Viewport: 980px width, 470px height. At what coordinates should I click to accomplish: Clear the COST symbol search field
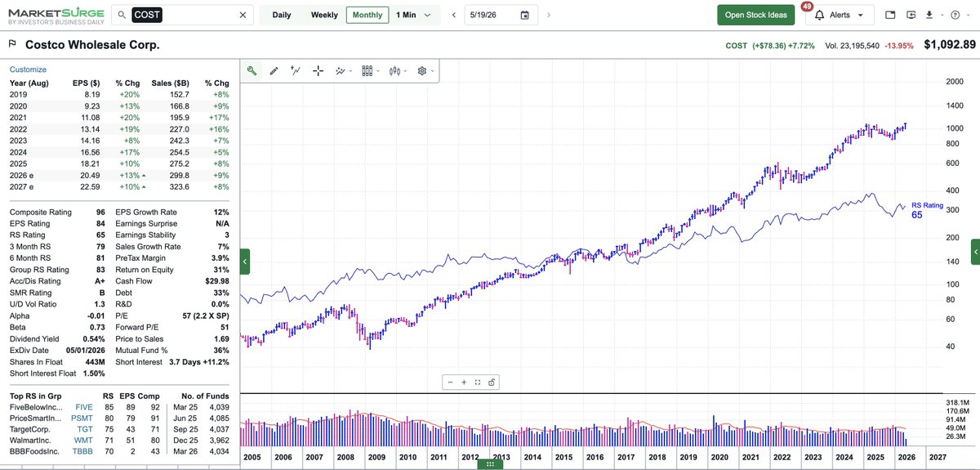pos(242,15)
